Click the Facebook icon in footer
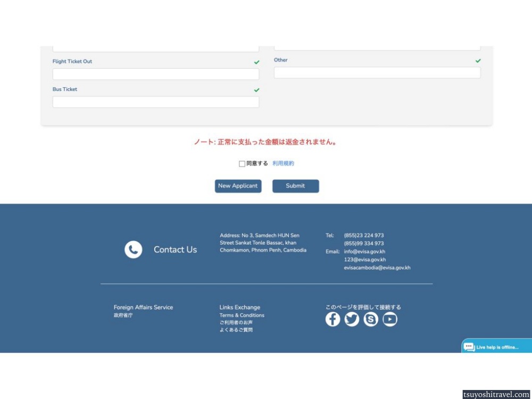 click(x=332, y=319)
